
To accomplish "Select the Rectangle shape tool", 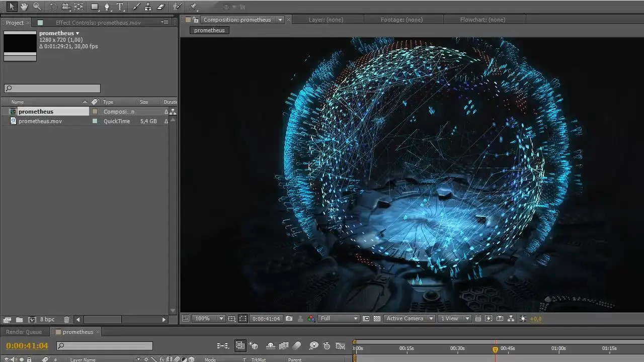I will pyautogui.click(x=95, y=7).
